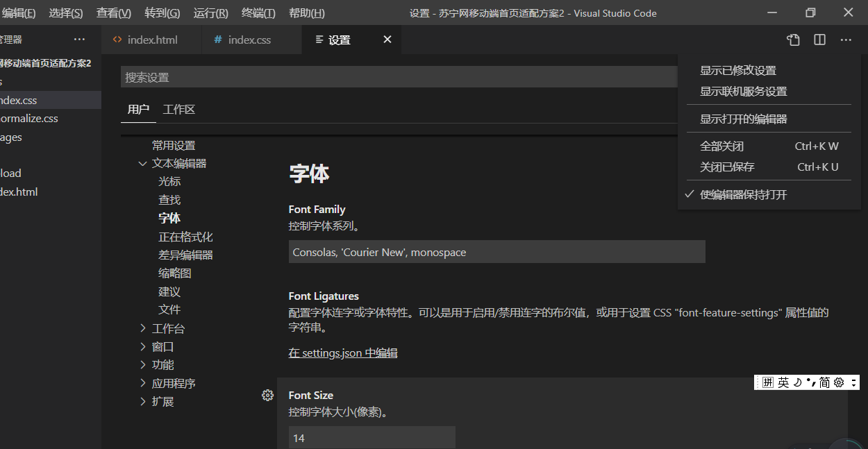Open the 帮助(H) menu
868x449 pixels.
306,13
